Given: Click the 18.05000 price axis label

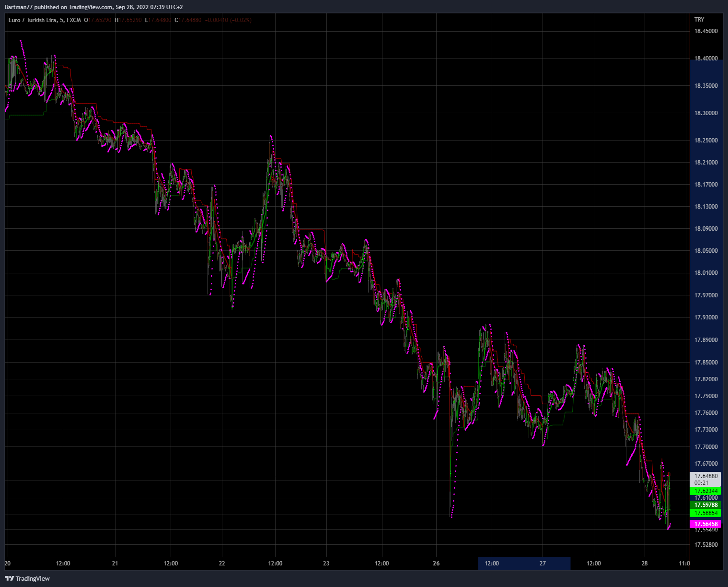Looking at the screenshot, I should tap(706, 251).
